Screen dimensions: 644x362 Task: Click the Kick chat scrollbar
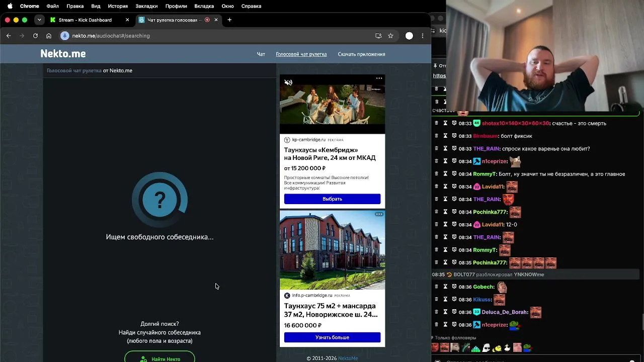(642, 322)
